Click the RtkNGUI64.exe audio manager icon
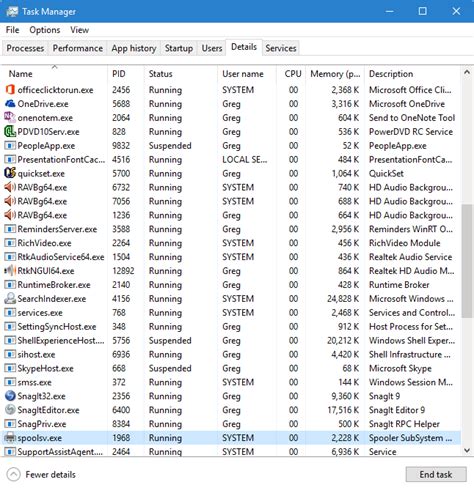Screen dimensions: 474x493 10,271
